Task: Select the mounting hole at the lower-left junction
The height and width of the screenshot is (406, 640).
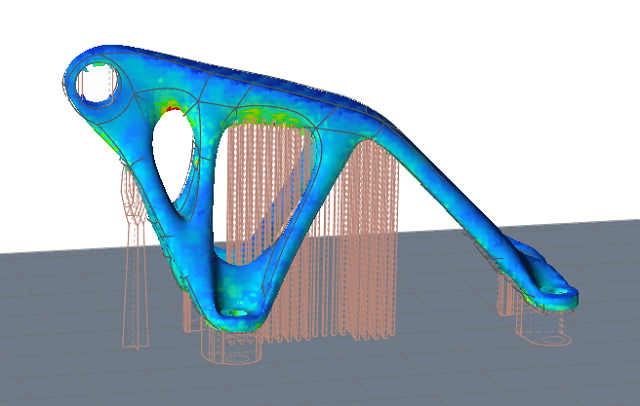Action: coord(237,311)
